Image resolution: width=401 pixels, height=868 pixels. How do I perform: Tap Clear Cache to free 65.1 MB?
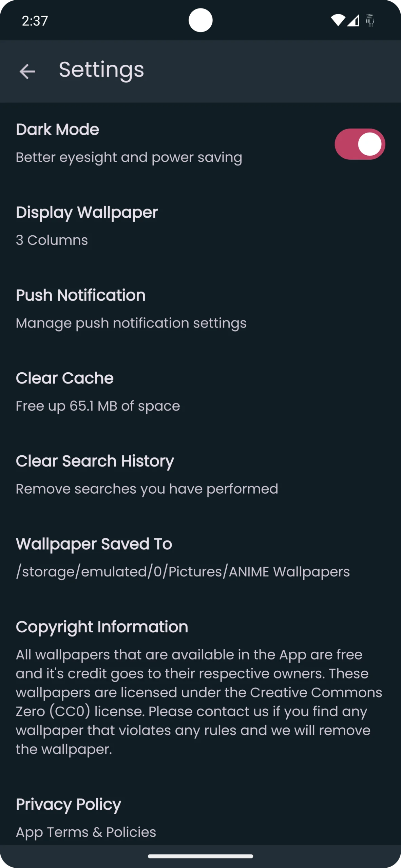pyautogui.click(x=64, y=378)
